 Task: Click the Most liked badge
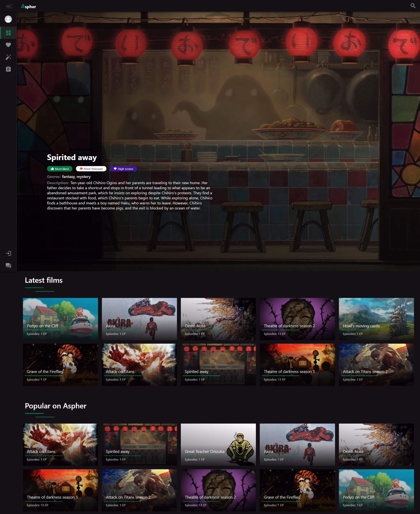[59, 169]
